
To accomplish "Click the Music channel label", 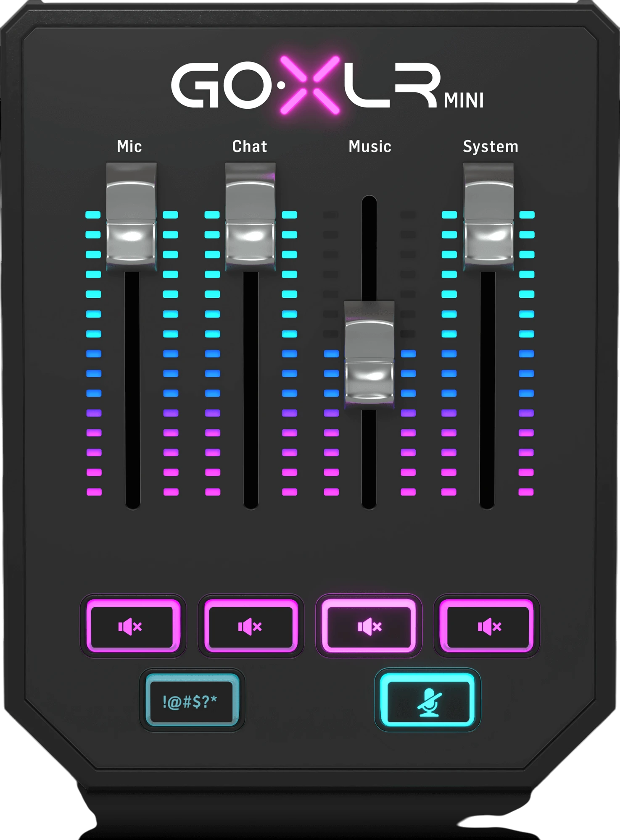I will click(x=370, y=147).
